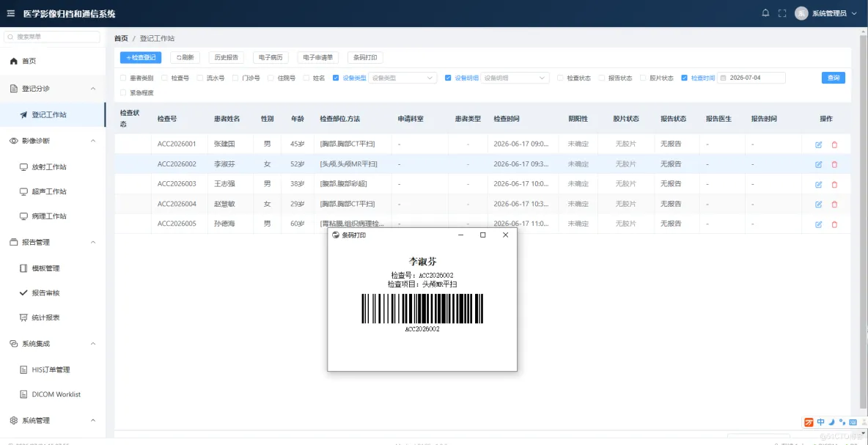The height and width of the screenshot is (445, 868).
Task: Click delete icon for 李淑芬 row
Action: pos(834,164)
